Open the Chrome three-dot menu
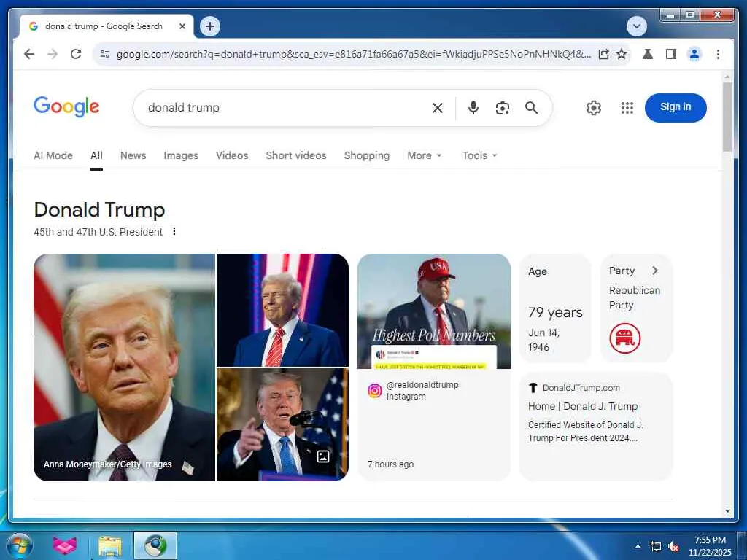Image resolution: width=747 pixels, height=560 pixels. [718, 54]
